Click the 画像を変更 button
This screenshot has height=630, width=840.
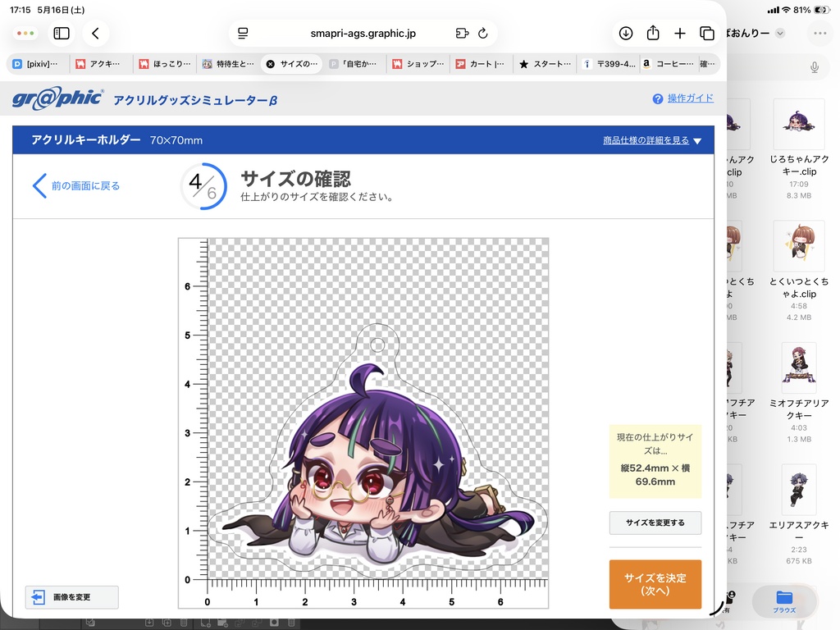tap(72, 597)
